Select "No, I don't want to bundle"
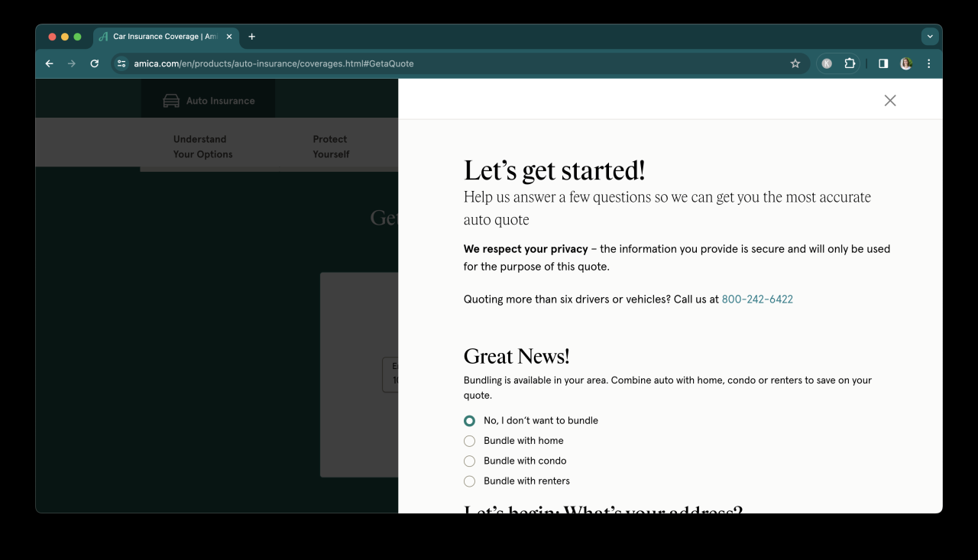978x560 pixels. (469, 421)
